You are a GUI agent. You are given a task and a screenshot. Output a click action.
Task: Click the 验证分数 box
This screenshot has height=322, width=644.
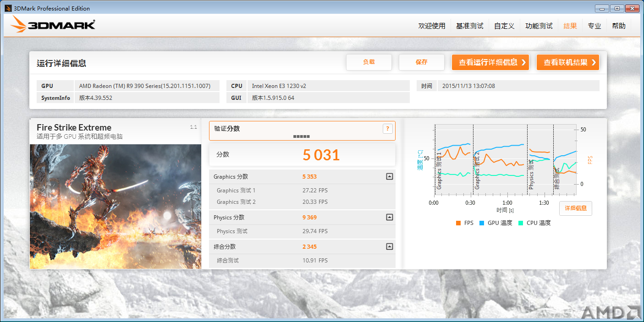coord(302,131)
